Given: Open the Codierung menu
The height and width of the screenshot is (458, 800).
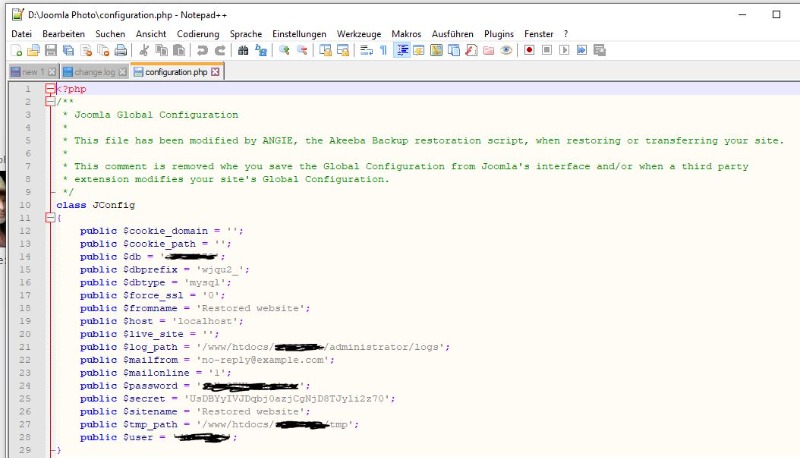Looking at the screenshot, I should 198,34.
